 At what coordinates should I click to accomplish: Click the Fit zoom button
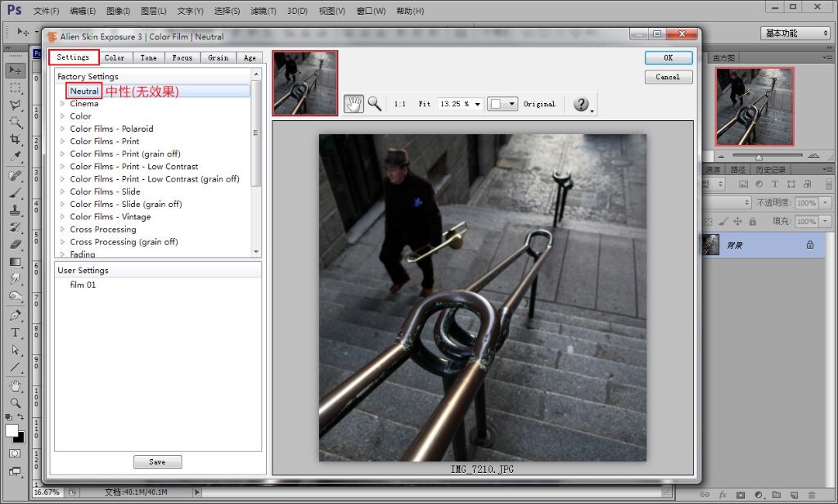425,104
